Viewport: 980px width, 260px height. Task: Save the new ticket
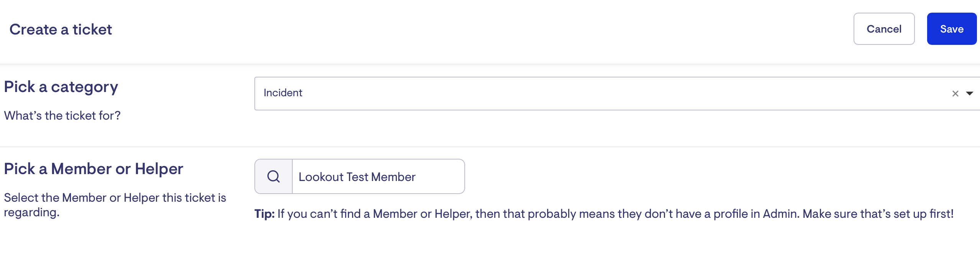(x=952, y=29)
